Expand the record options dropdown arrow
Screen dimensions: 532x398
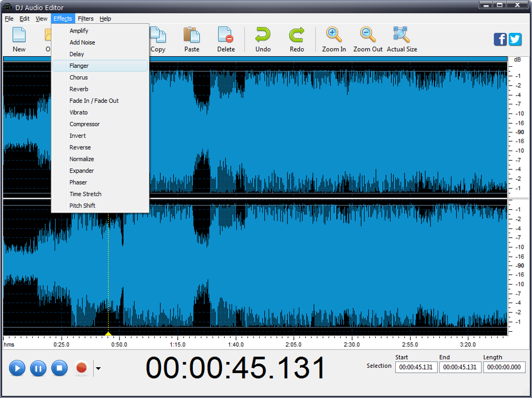98,369
